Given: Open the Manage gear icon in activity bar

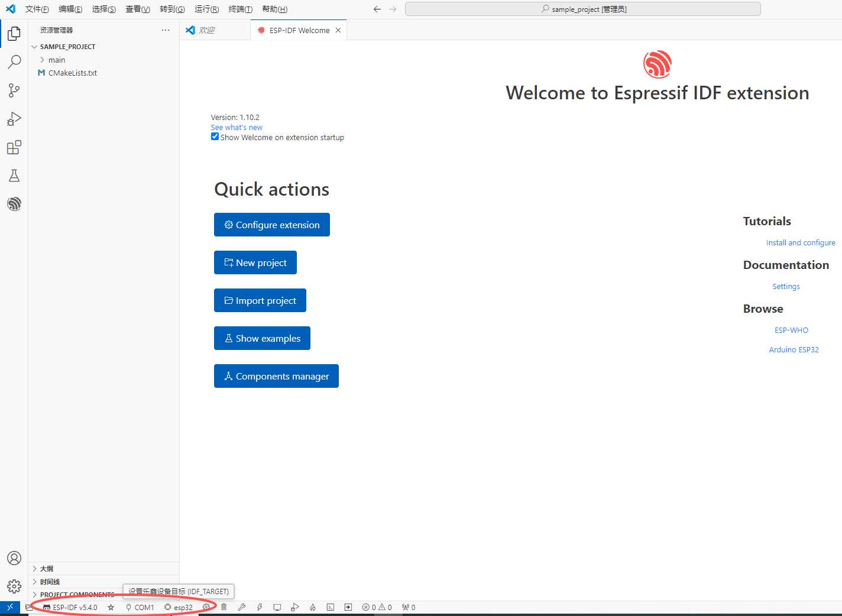Looking at the screenshot, I should tap(14, 586).
